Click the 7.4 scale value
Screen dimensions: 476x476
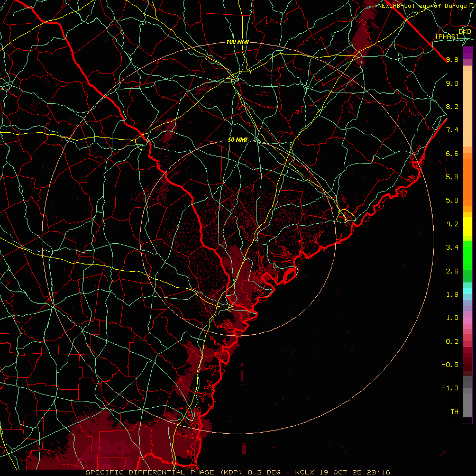tap(452, 130)
